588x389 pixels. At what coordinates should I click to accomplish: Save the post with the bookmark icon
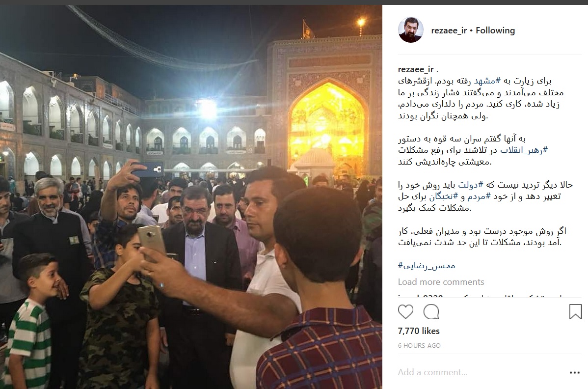pos(575,312)
